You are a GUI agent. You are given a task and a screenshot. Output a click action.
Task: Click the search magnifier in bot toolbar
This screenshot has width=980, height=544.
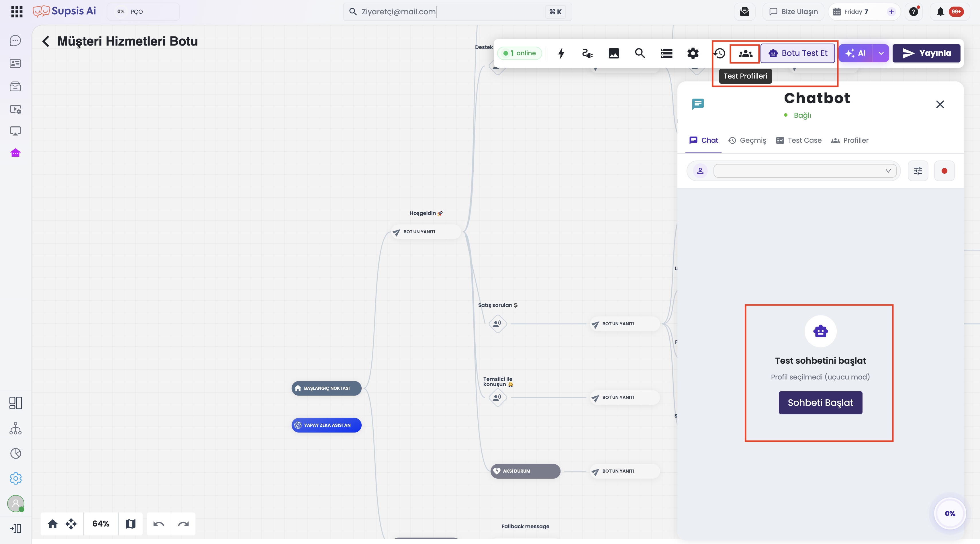coord(640,53)
